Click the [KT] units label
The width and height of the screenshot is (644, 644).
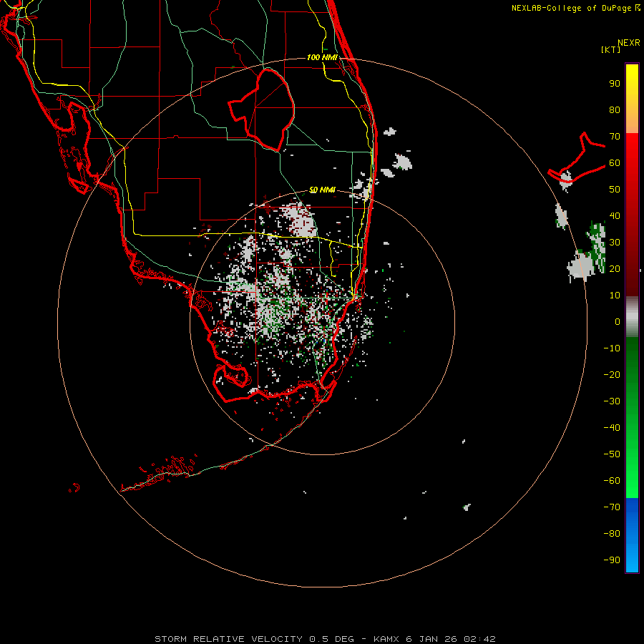tap(611, 49)
